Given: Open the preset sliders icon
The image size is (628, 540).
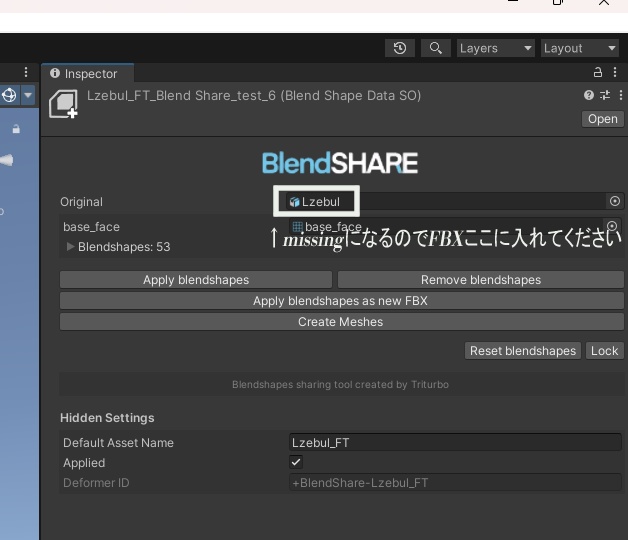Looking at the screenshot, I should click(605, 95).
